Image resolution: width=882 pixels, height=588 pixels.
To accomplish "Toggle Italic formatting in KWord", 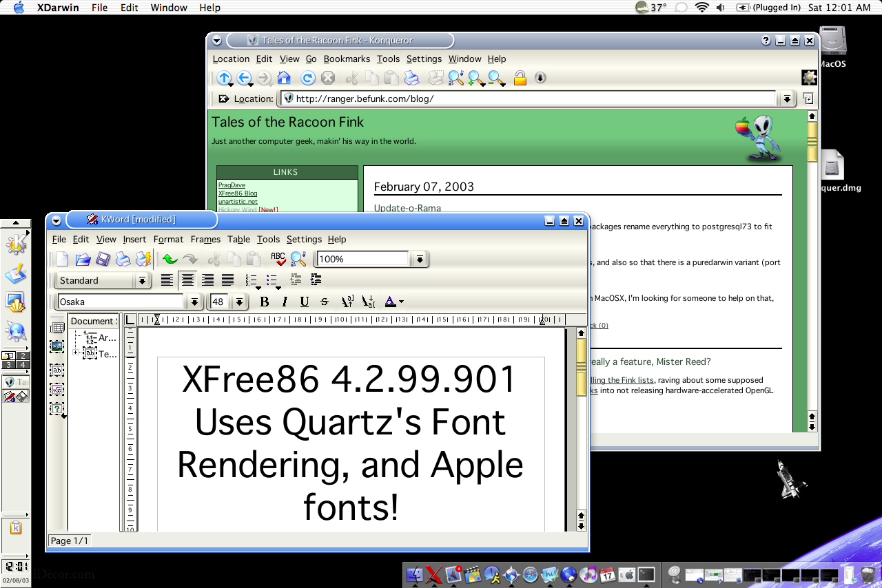I will (285, 302).
